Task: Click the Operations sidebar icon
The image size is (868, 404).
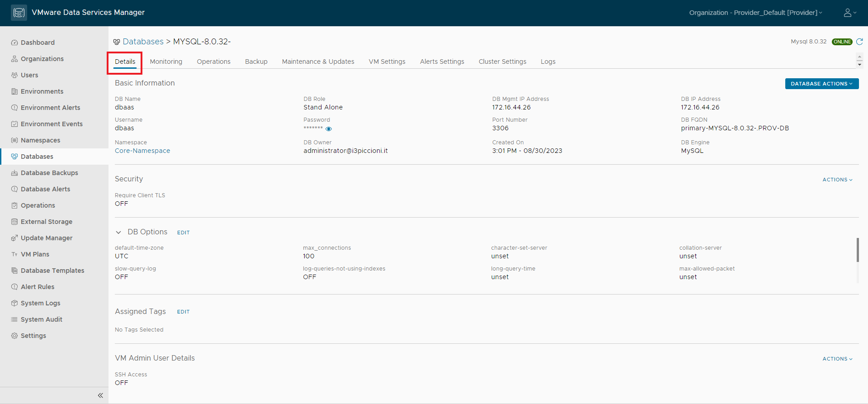Action: click(14, 205)
